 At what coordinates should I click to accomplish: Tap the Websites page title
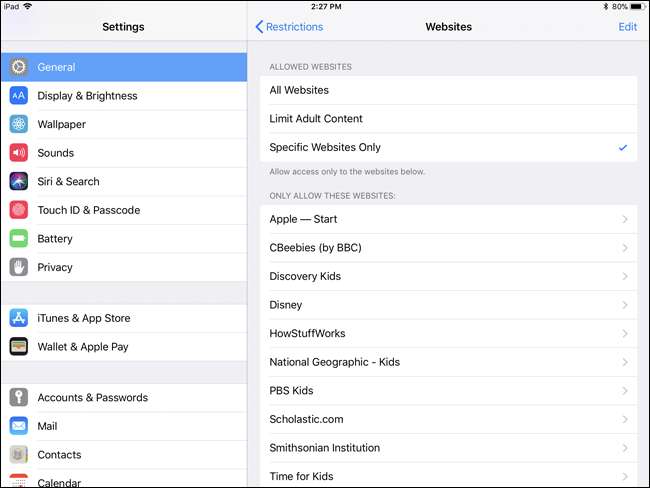[449, 27]
